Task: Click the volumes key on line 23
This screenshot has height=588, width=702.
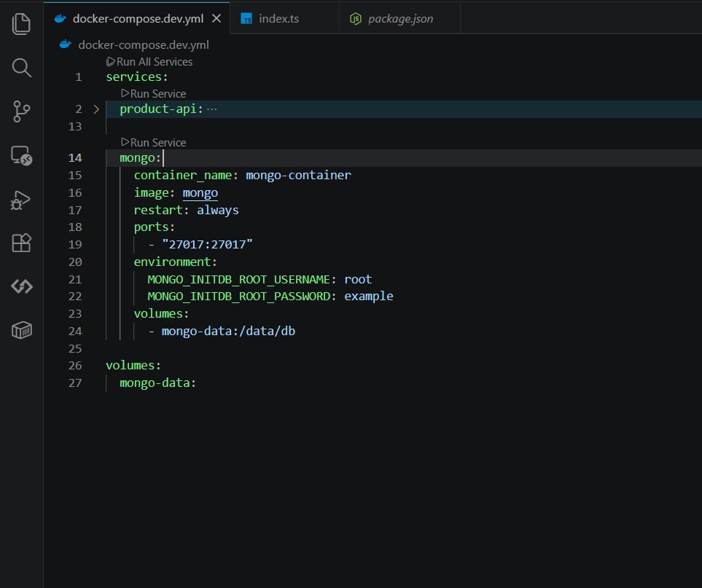Action: point(158,314)
